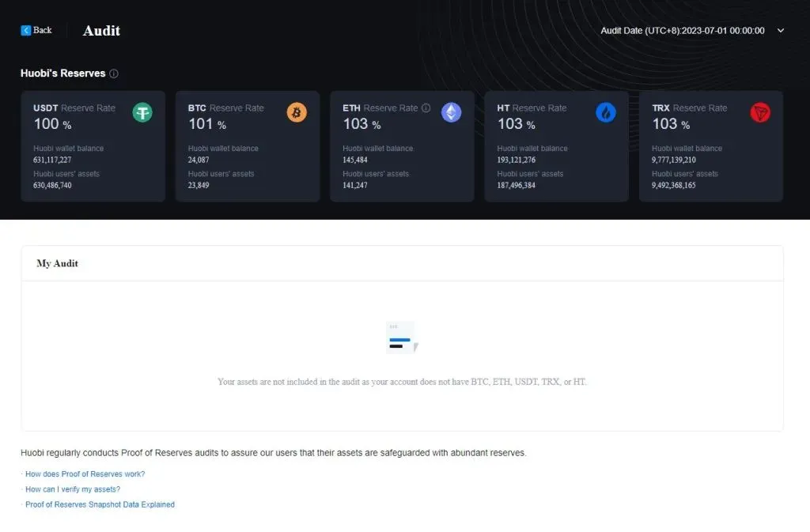Click the Huobi's Reserves heading
This screenshot has width=810, height=532.
pyautogui.click(x=63, y=74)
